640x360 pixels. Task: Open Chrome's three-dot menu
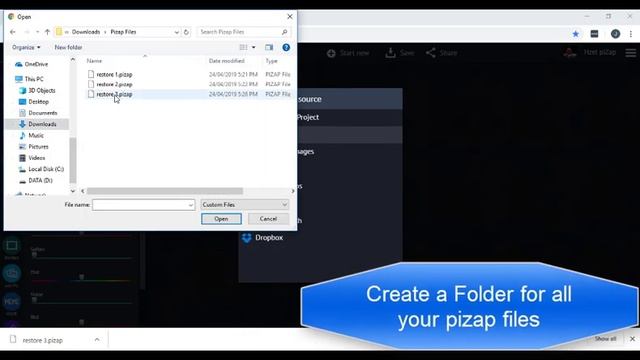631,34
